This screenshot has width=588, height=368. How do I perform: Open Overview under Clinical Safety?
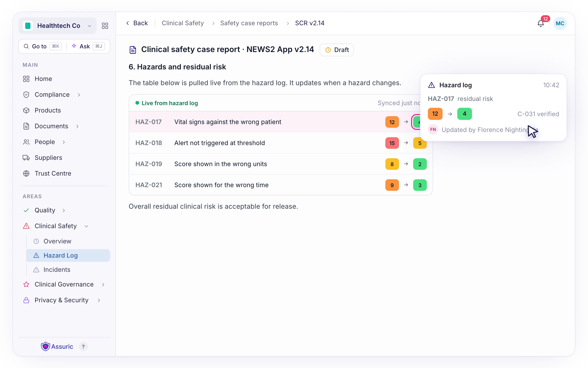57,241
